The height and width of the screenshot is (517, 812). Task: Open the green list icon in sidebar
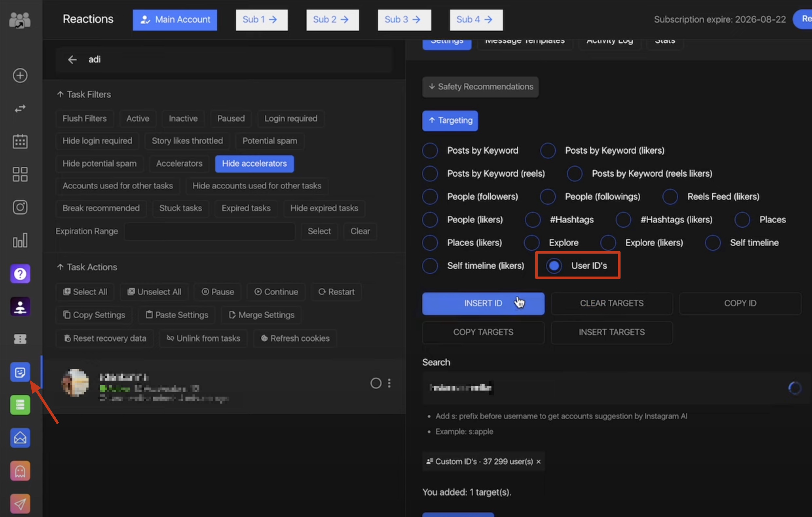point(20,405)
